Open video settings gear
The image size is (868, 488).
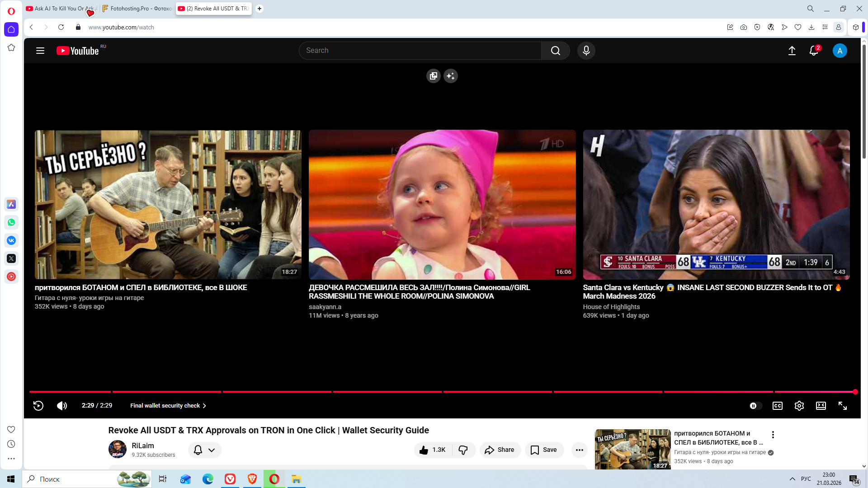click(x=799, y=406)
